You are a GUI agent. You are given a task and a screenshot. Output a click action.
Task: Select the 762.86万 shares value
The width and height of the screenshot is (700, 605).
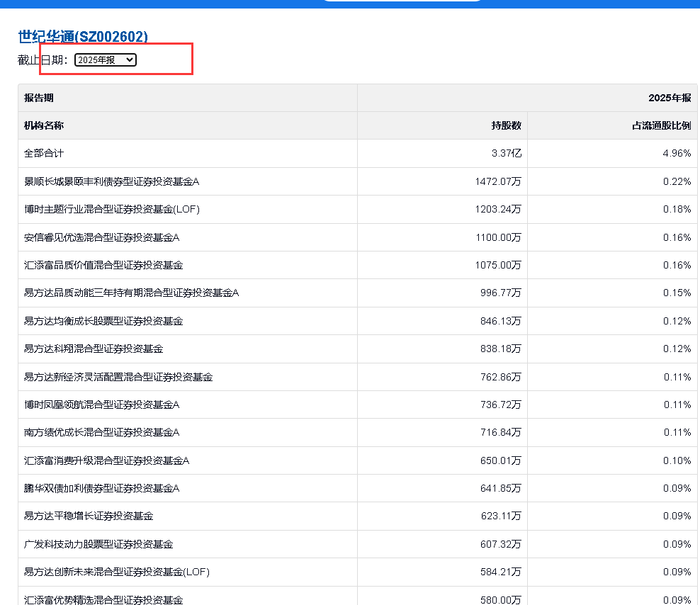(501, 377)
